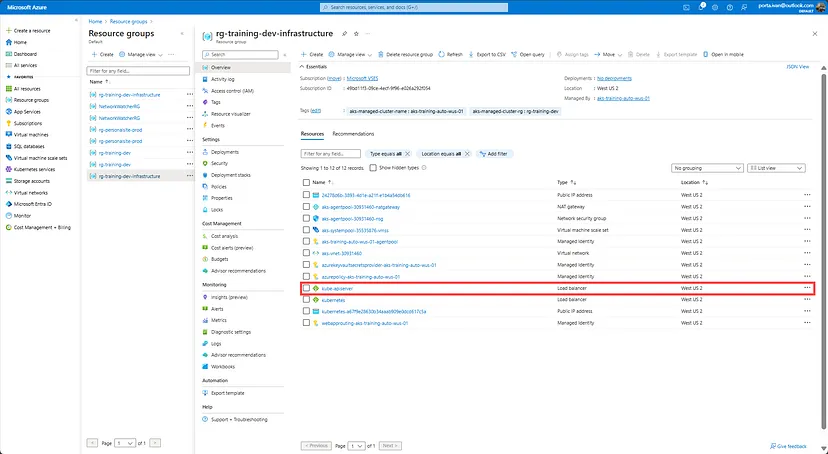Expand Manage view in resource group toolbar
828x454 pixels.
click(x=351, y=54)
